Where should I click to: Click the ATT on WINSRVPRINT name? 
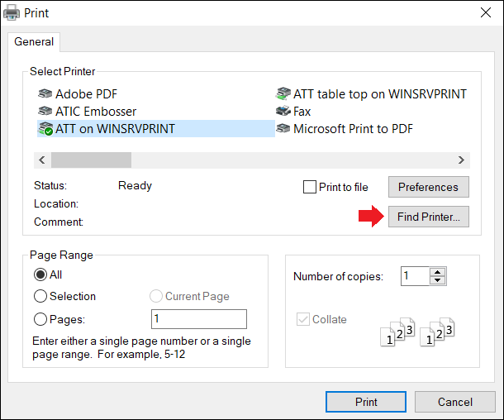pyautogui.click(x=115, y=129)
